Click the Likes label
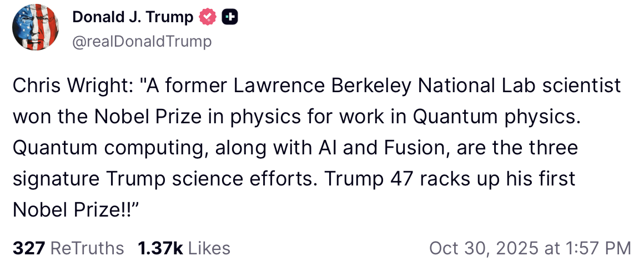Screen dimensions: 644x271 coord(209,248)
